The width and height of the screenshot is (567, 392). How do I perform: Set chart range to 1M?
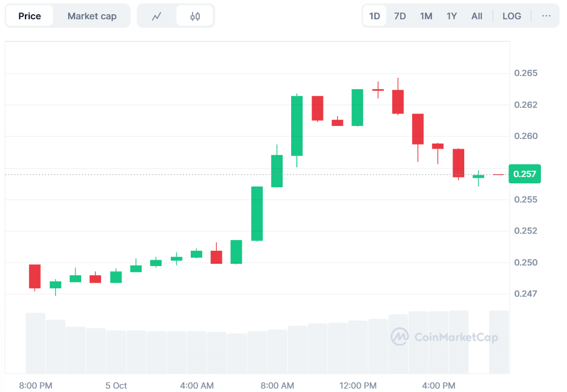tap(426, 16)
